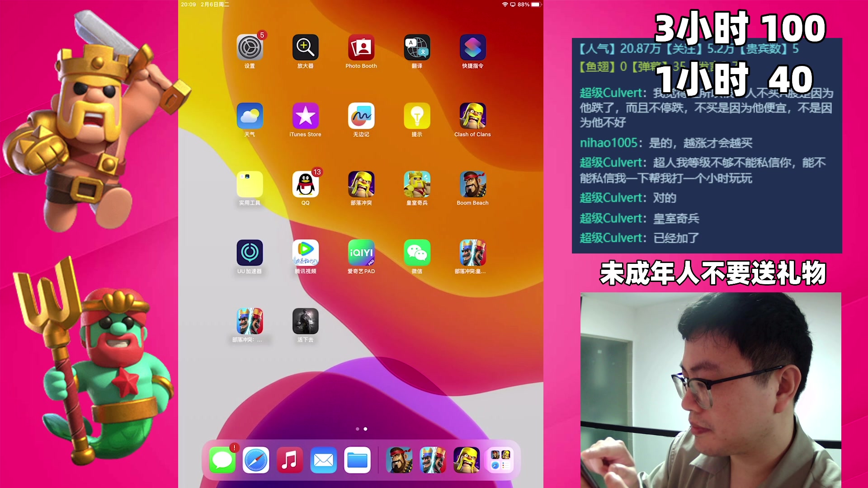Click chat message from nihao1005
This screenshot has width=868, height=488.
click(x=666, y=143)
